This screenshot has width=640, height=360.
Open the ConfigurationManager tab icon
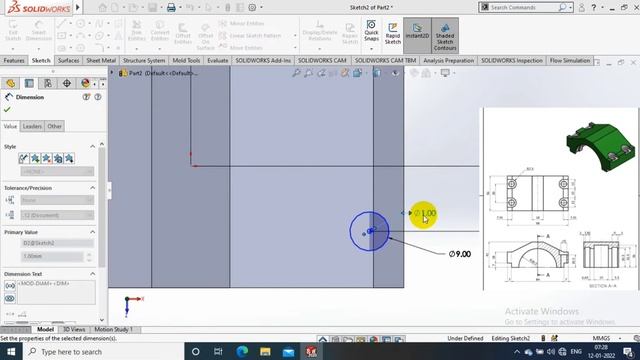[x=48, y=83]
